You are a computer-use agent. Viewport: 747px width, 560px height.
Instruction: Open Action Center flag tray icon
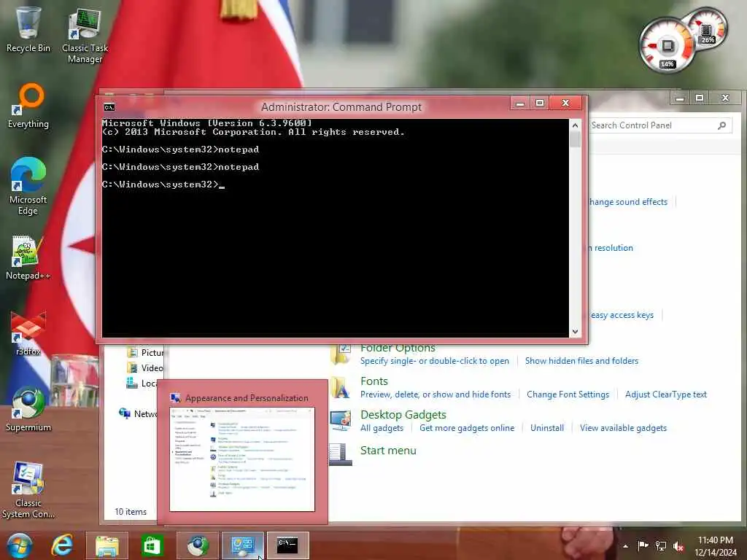643,545
